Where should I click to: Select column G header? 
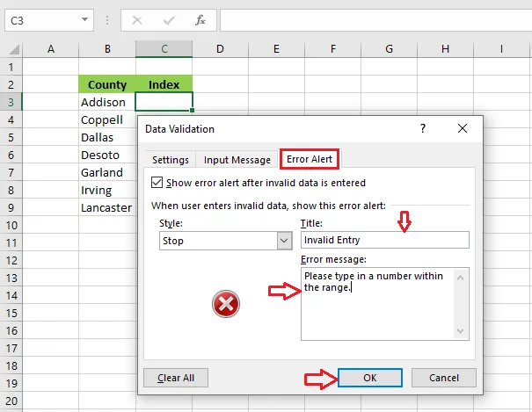390,49
